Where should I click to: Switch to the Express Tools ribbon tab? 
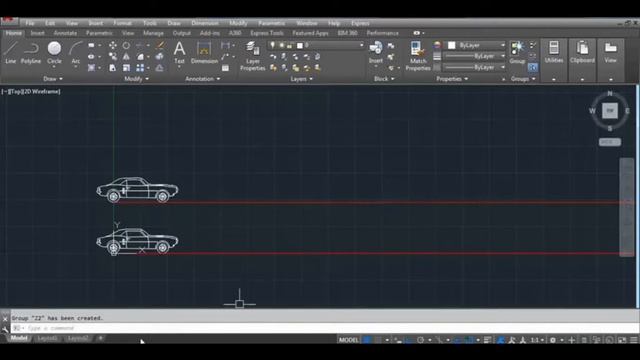[267, 33]
